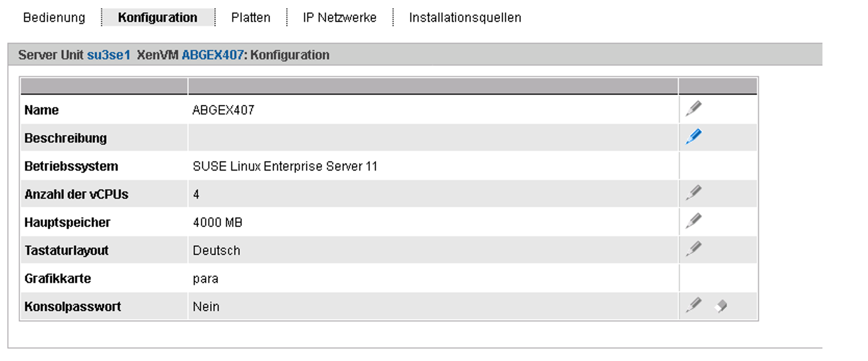
Task: Open the Installationsquellen tab
Action: coord(465,17)
